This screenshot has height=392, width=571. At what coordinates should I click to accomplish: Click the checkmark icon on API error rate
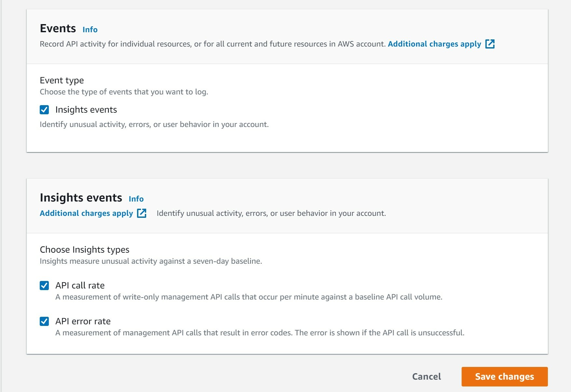tap(44, 321)
